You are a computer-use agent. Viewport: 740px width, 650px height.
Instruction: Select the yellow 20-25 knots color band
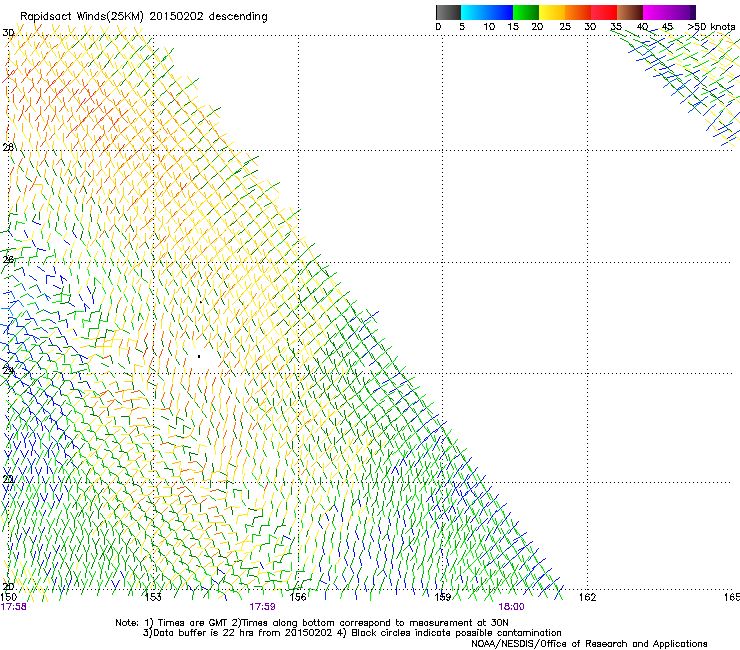click(x=552, y=12)
